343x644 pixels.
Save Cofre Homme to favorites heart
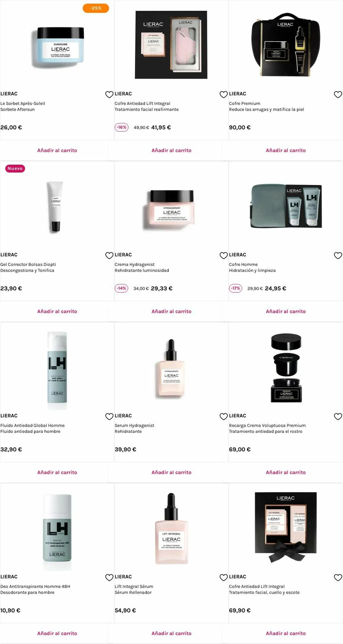pyautogui.click(x=338, y=256)
